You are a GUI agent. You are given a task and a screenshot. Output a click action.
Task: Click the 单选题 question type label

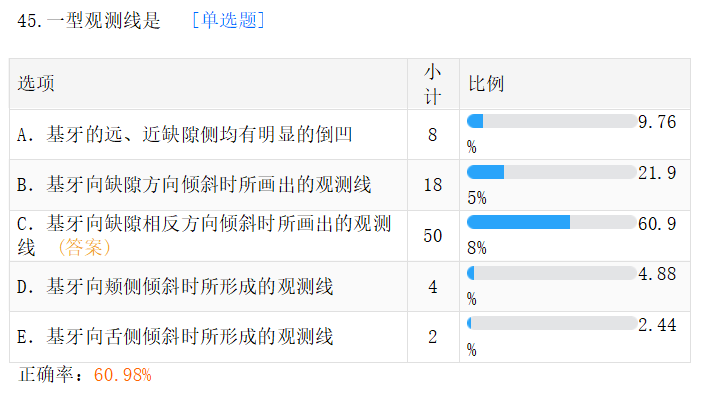point(228,20)
